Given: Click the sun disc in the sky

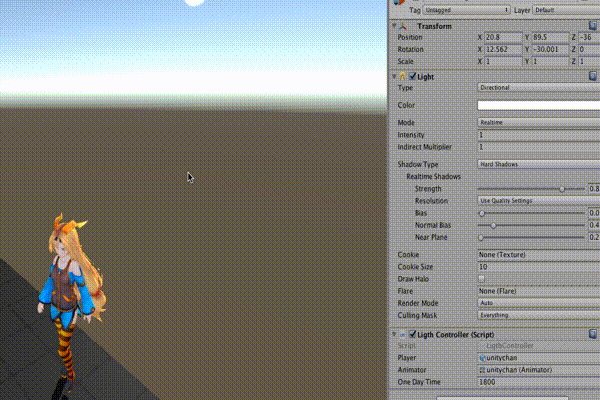Looking at the screenshot, I should [194, 2].
